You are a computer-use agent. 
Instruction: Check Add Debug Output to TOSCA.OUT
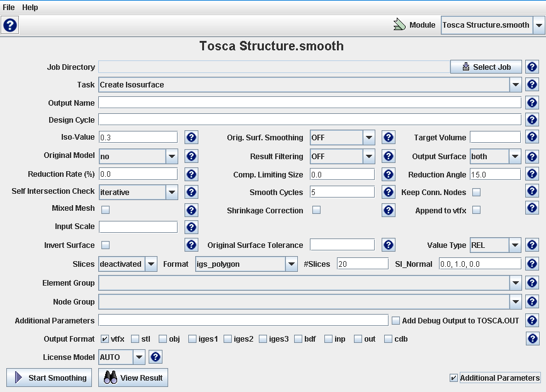pos(395,321)
